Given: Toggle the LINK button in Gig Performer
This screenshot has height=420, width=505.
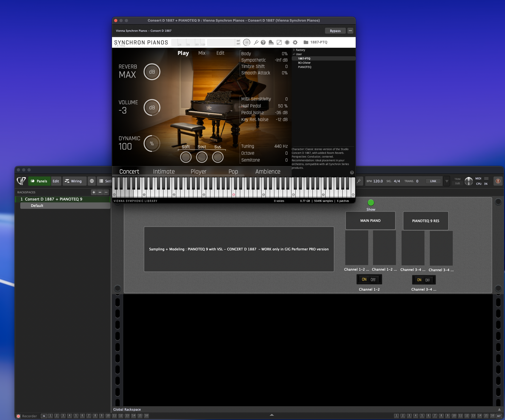Looking at the screenshot, I should click(433, 181).
